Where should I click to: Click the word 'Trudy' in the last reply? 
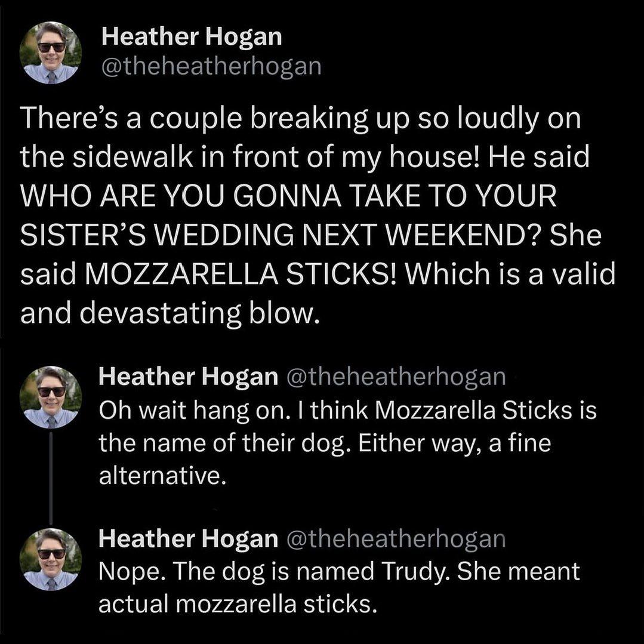tap(423, 571)
